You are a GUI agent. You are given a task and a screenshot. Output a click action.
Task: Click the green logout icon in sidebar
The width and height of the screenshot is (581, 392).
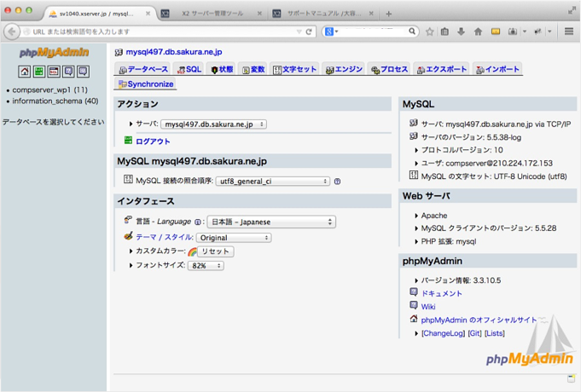39,71
